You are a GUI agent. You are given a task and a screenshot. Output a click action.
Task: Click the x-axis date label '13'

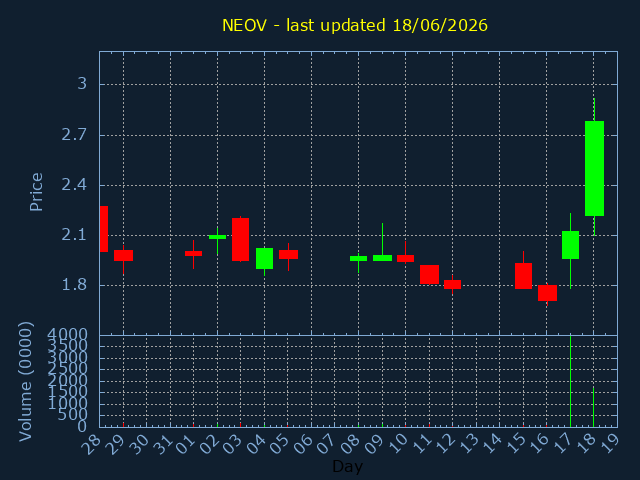point(469,444)
